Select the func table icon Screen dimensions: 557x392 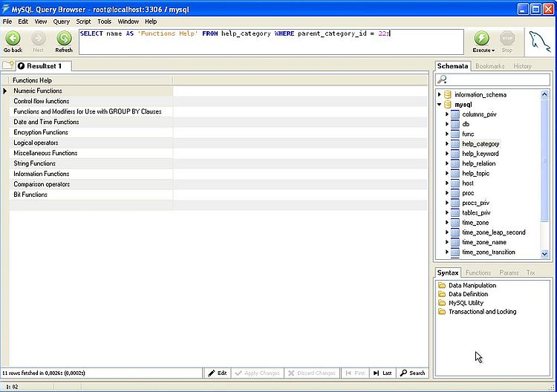455,134
